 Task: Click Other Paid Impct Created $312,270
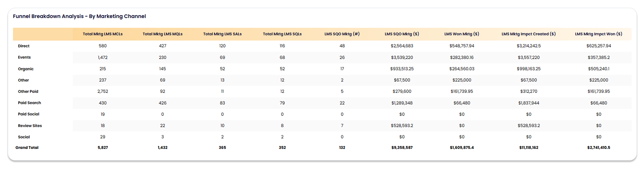tap(529, 91)
